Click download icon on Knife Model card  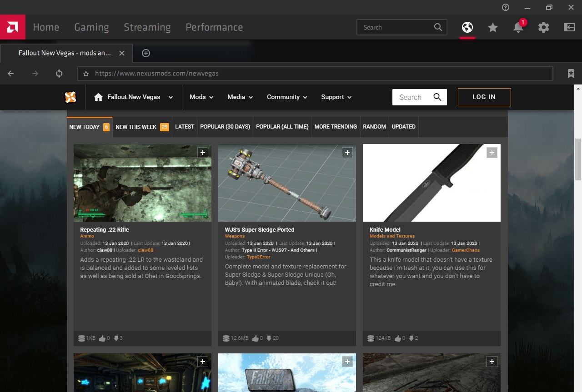pyautogui.click(x=411, y=338)
